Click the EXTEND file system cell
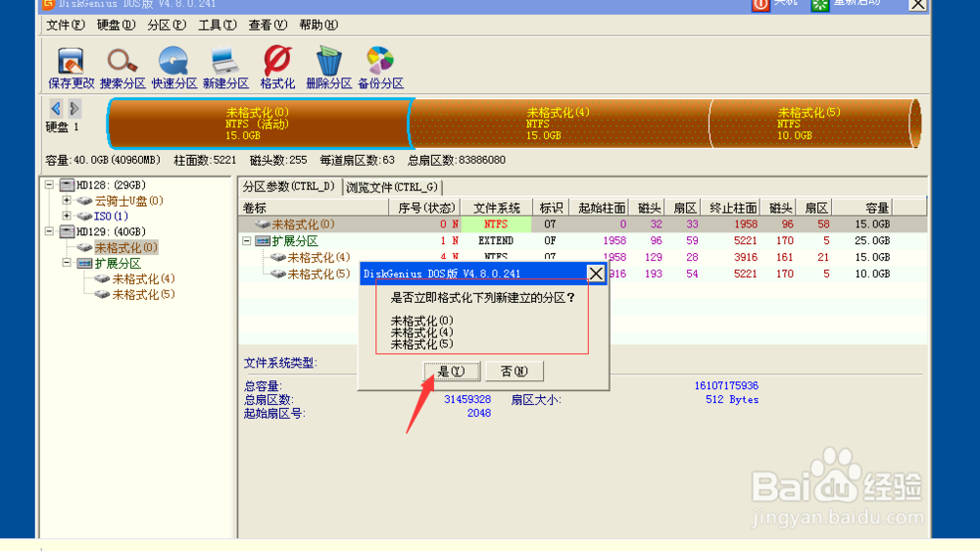Screen dimensions: 980x551 point(496,241)
